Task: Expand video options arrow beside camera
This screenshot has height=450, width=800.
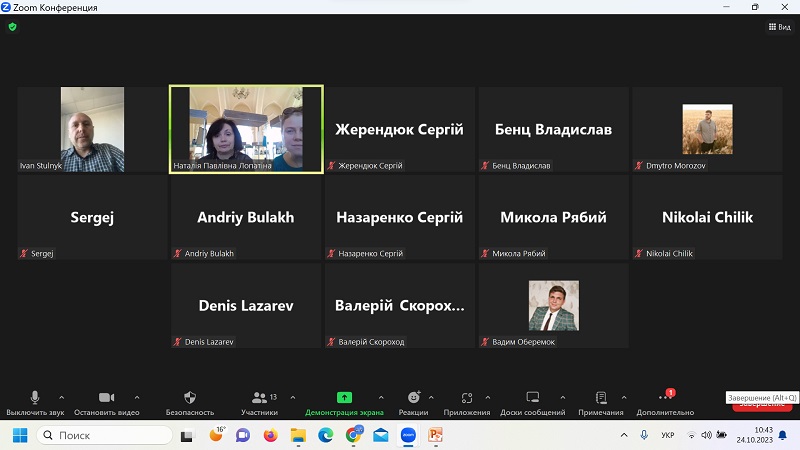Action: [137, 397]
